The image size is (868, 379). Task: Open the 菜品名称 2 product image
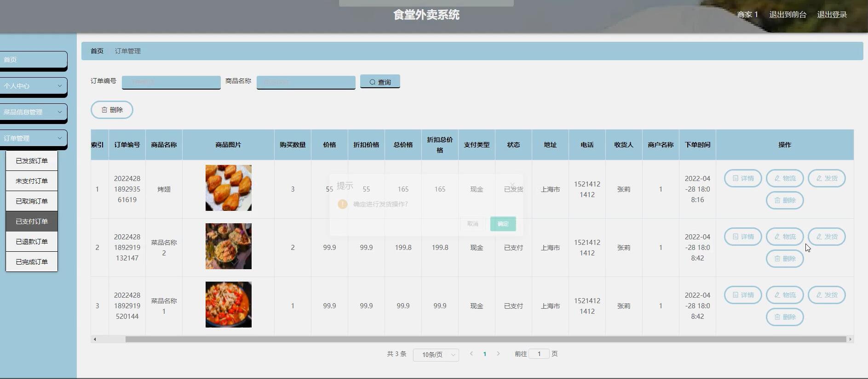[x=229, y=246]
